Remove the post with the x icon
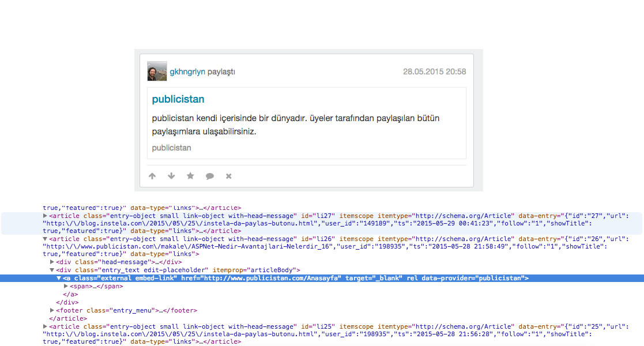This screenshot has height=346, width=644. 229,176
